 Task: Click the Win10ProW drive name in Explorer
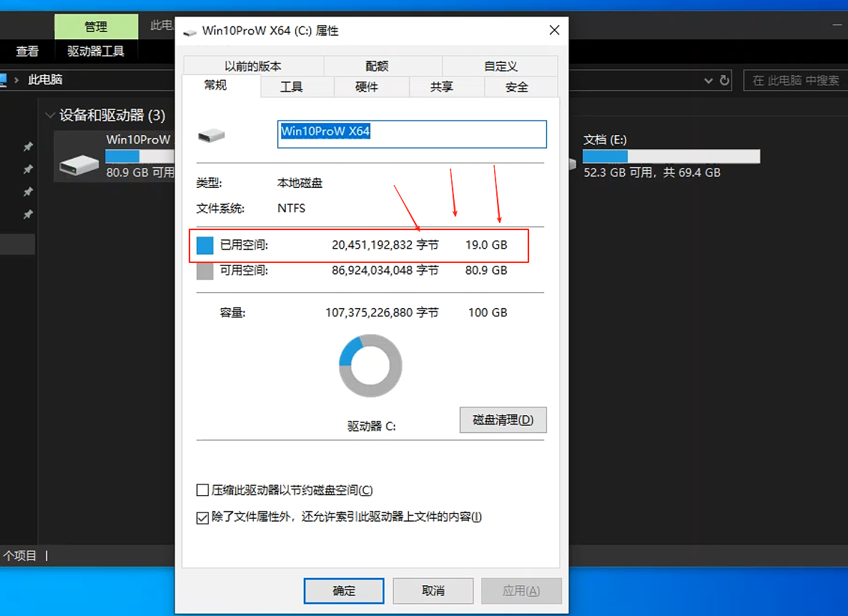point(139,139)
